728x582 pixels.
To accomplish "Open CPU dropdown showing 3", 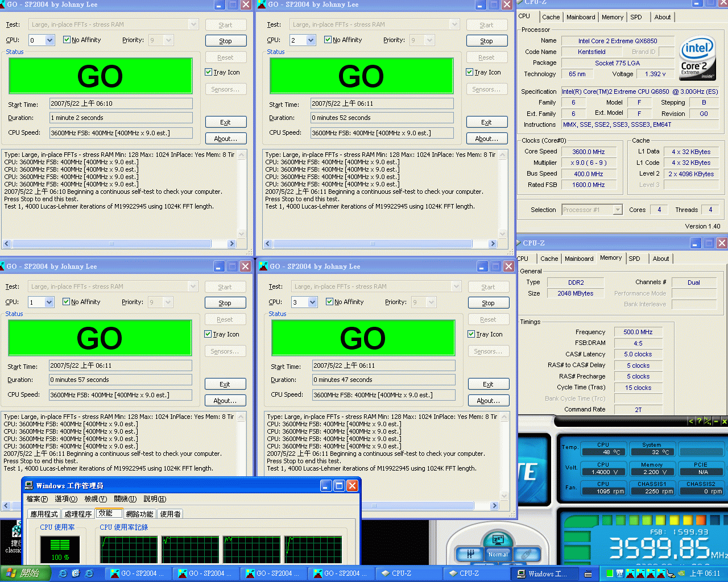I will (313, 302).
